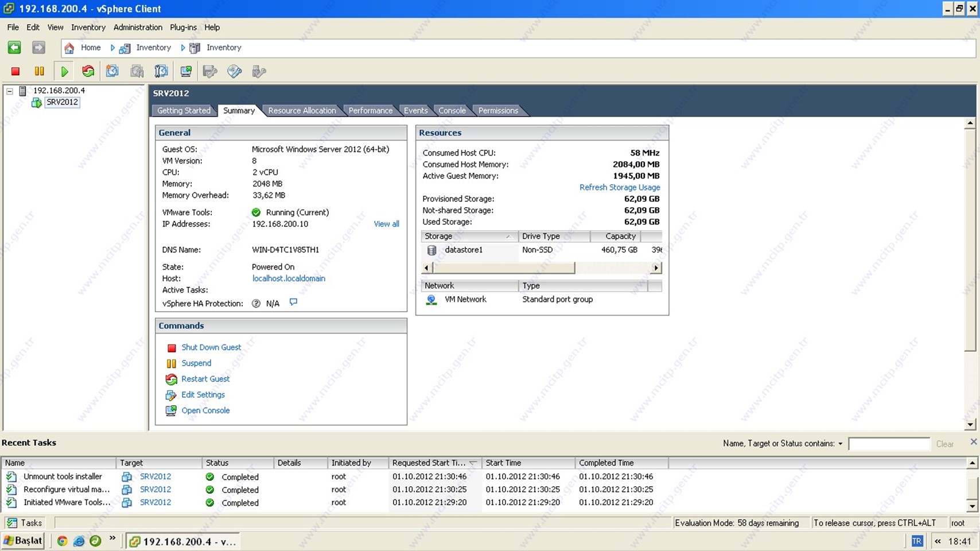Click the Reset virtual machine toolbar icon
Viewport: 980px width, 551px height.
pos(88,71)
